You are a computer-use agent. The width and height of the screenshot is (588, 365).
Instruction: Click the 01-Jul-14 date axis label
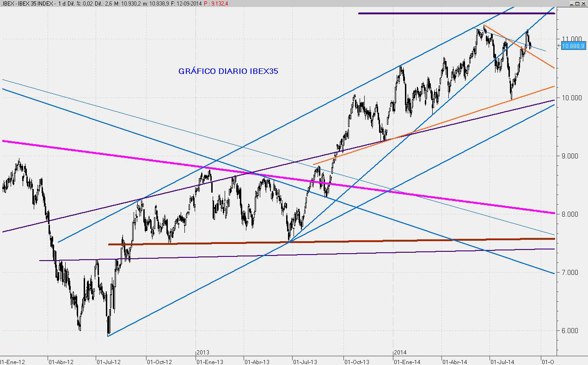click(x=502, y=360)
